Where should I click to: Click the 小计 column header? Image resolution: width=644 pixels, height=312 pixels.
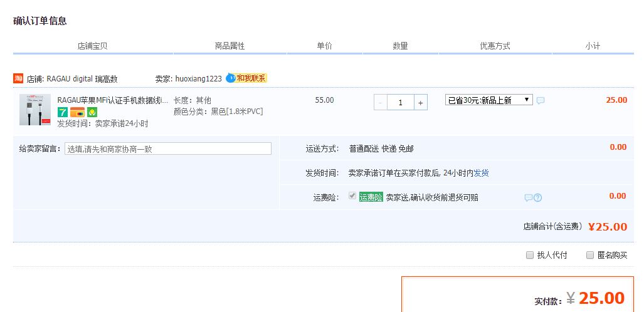(x=593, y=46)
